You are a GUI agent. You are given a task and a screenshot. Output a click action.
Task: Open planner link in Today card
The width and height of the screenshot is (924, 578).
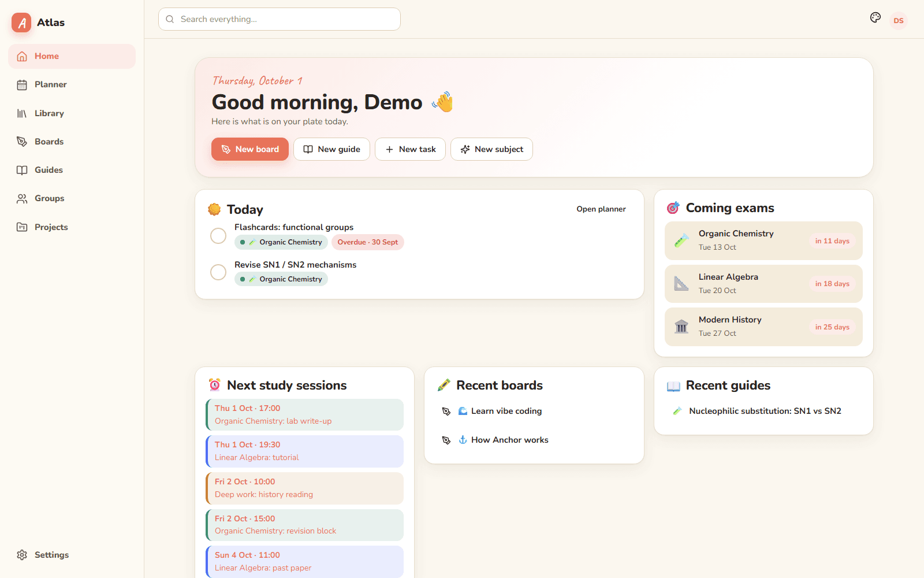(601, 209)
